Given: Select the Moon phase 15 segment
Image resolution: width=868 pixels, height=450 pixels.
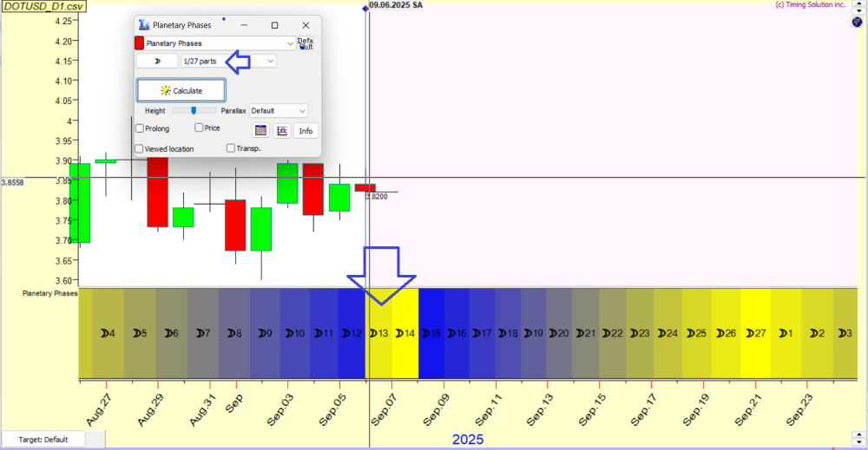Looking at the screenshot, I should pos(431,333).
